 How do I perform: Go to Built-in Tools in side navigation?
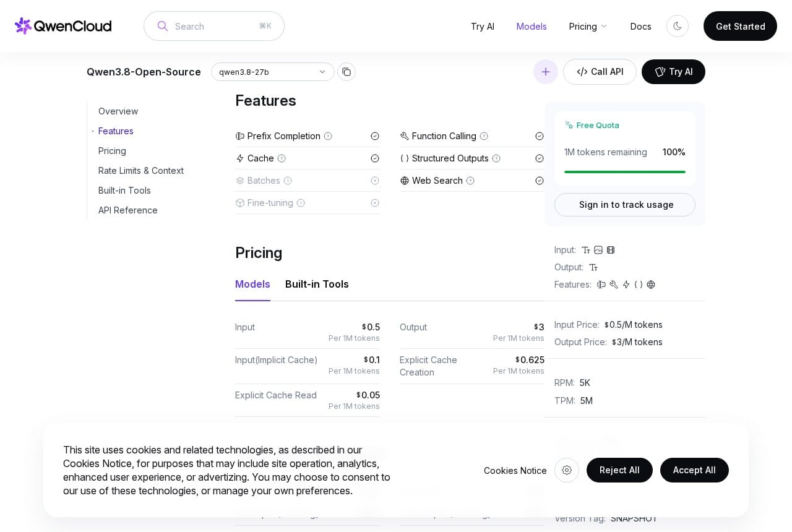coord(124,191)
